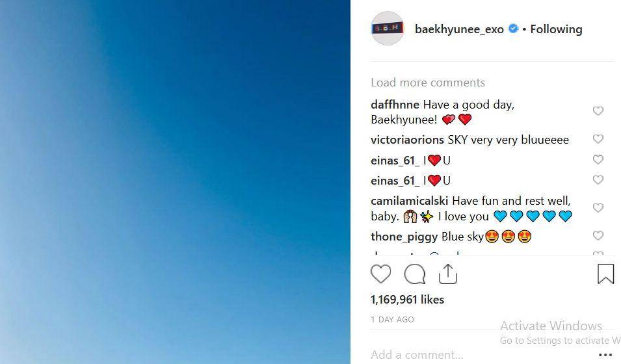Like camilamicalski's comment heart
This screenshot has width=621, height=364.
(x=598, y=207)
